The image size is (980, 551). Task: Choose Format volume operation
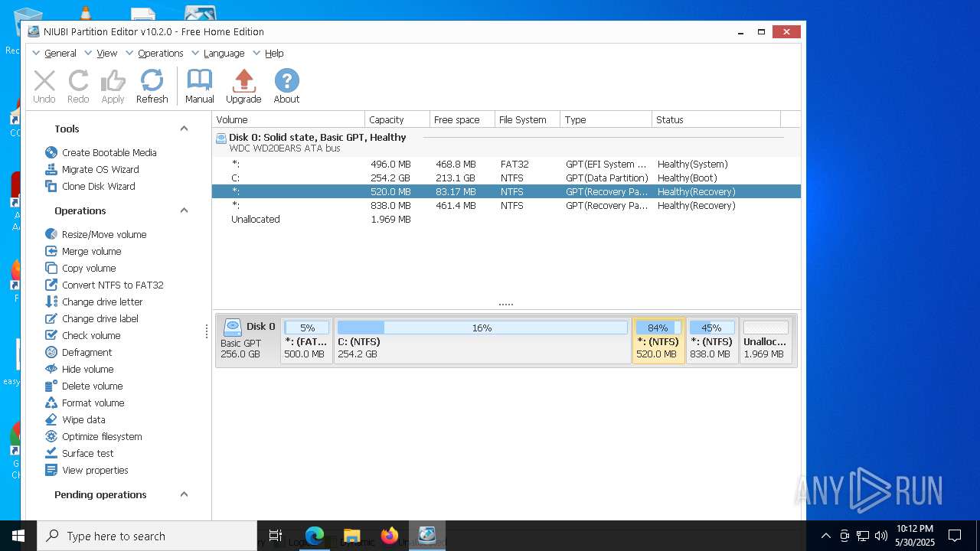(85, 403)
